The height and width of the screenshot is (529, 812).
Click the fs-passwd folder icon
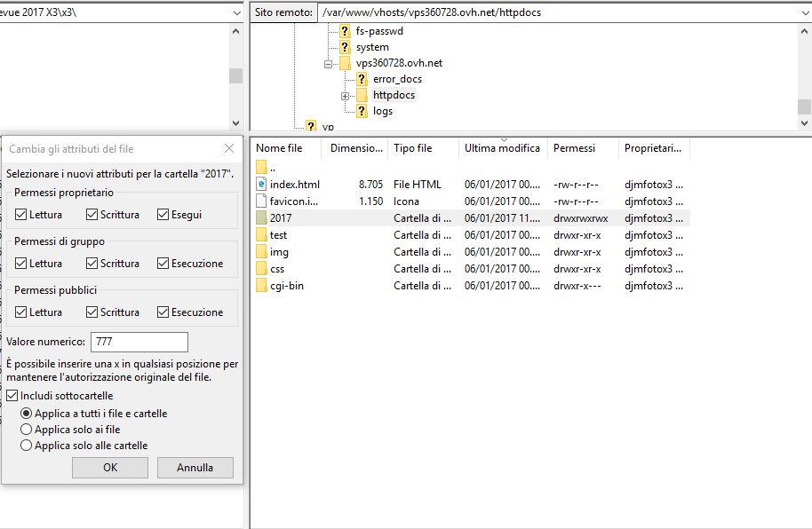(345, 31)
